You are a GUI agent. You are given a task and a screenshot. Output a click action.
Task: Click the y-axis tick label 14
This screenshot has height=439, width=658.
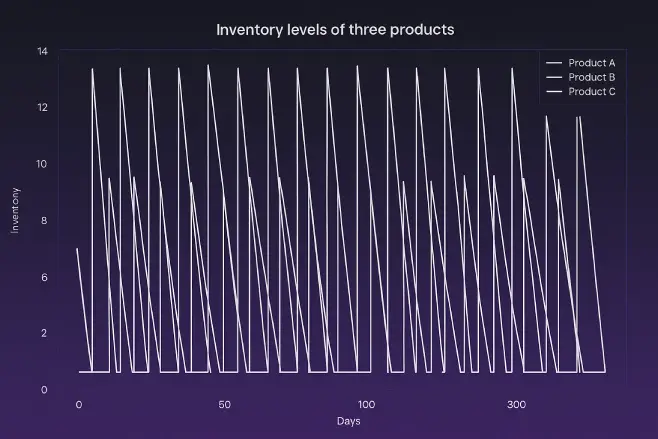[42, 51]
